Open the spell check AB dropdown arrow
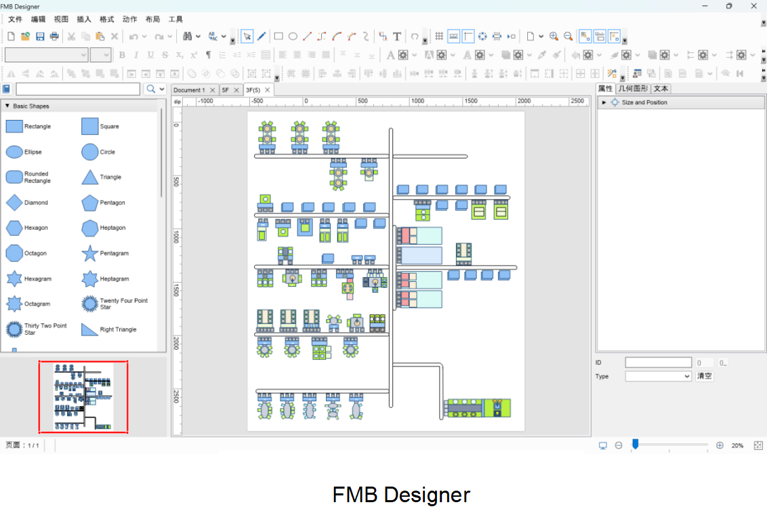The height and width of the screenshot is (532, 767). [x=224, y=36]
